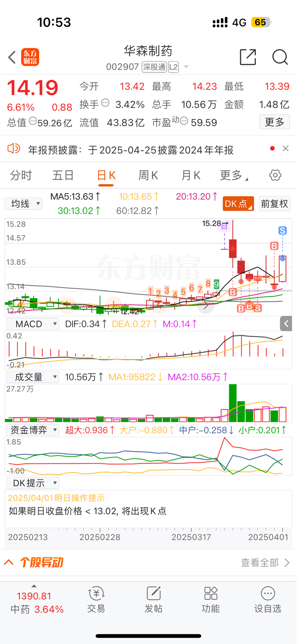Add to watchlist with 设自选

point(268,600)
